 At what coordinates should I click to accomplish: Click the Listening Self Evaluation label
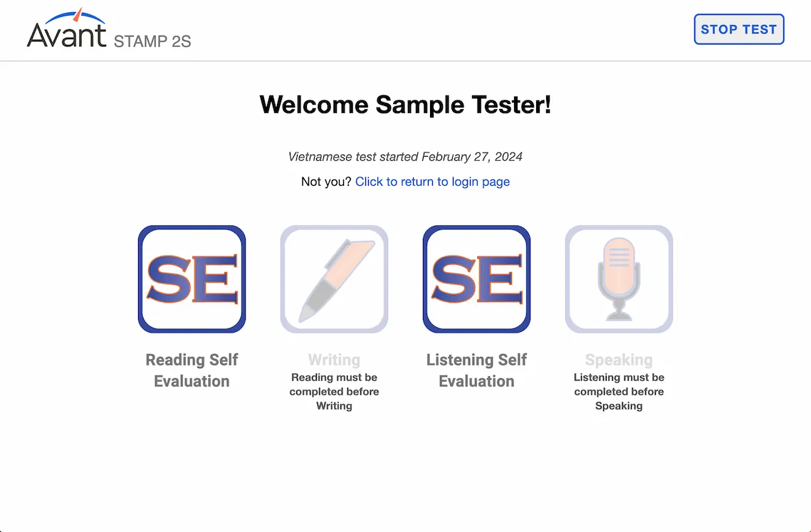tap(476, 370)
